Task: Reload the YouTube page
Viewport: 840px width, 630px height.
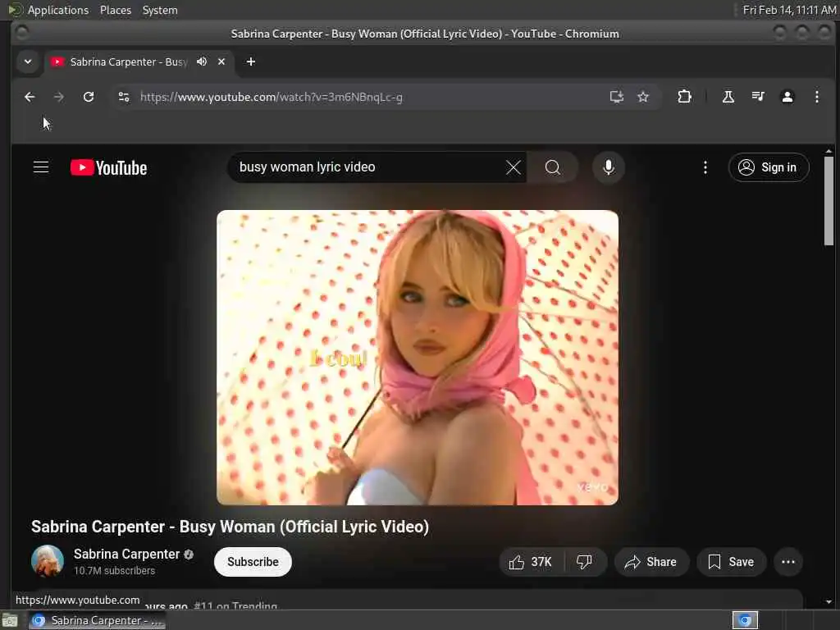Action: click(x=89, y=97)
